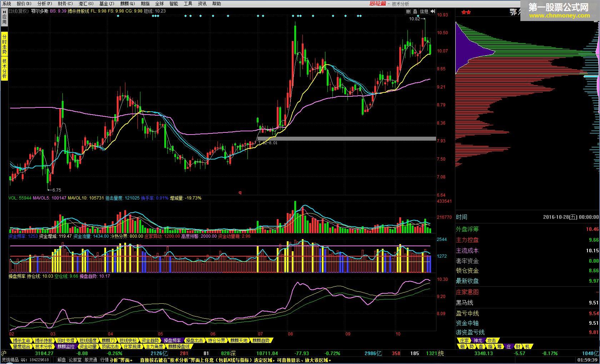Select the 短线快枪 indicator tab
Screen dimensions: 600x364
tap(128, 340)
